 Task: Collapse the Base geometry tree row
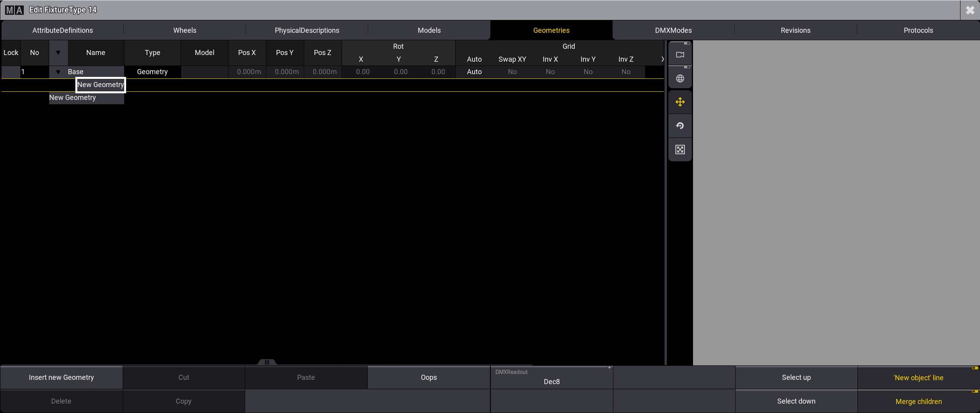tap(58, 72)
